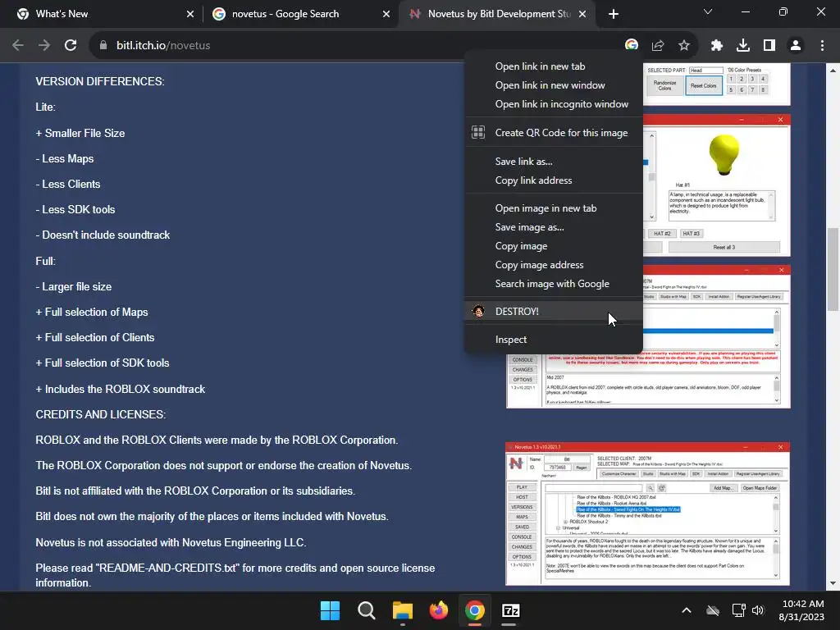Click the volume speaker tray icon
This screenshot has width=840, height=630.
pyautogui.click(x=757, y=610)
